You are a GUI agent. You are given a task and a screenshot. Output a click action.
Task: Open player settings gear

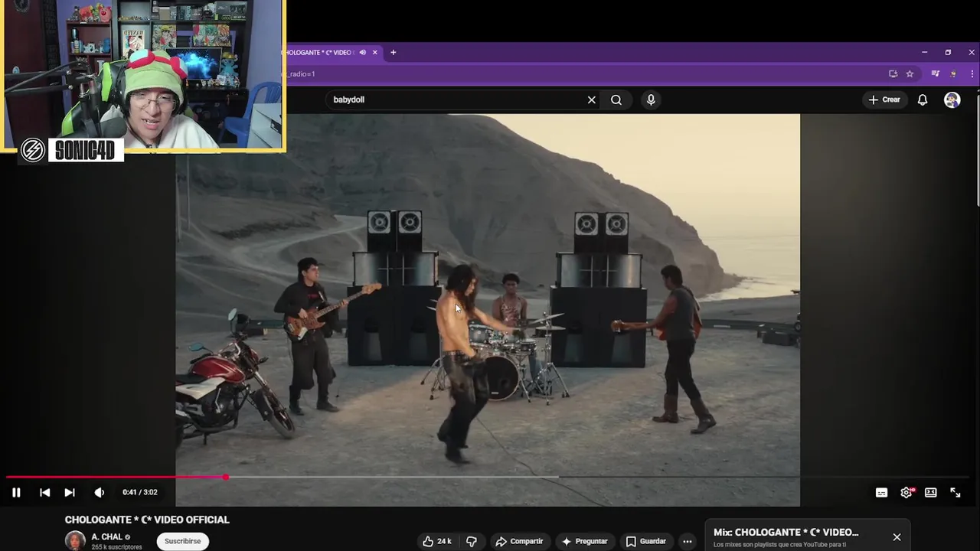pyautogui.click(x=906, y=493)
